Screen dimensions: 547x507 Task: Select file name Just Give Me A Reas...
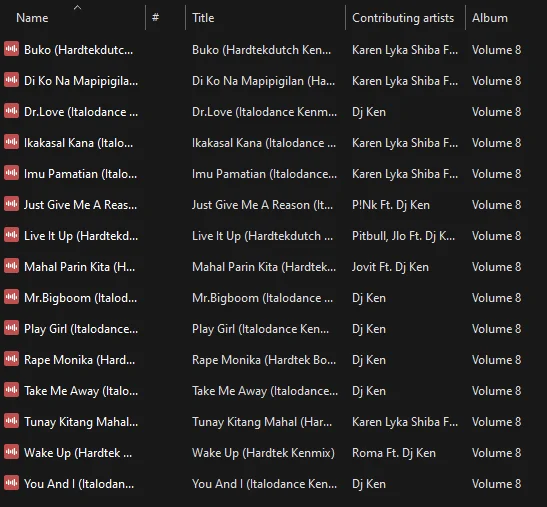coord(81,205)
